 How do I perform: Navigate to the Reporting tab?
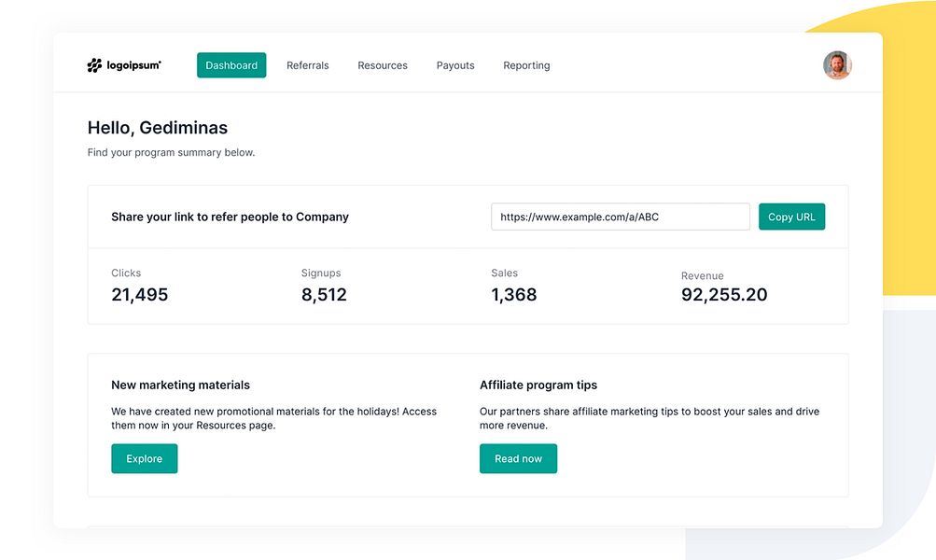(x=526, y=65)
